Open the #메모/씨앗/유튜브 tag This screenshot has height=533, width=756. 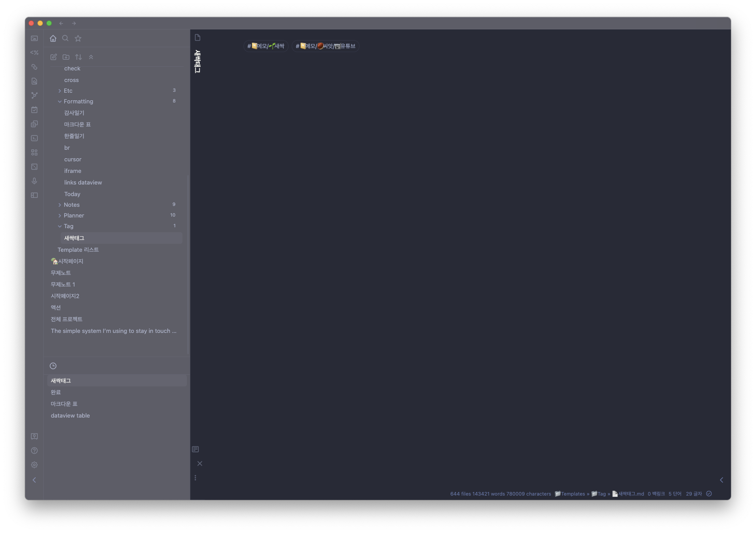click(x=326, y=46)
